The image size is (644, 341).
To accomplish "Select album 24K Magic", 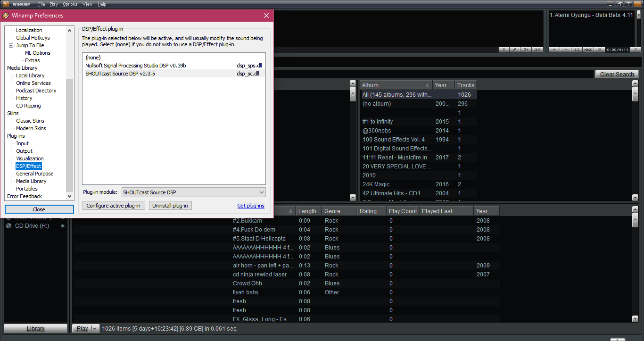I will coord(419,184).
